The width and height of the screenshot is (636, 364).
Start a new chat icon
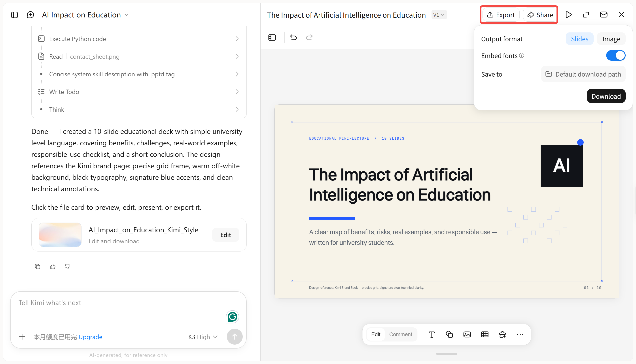tap(30, 15)
